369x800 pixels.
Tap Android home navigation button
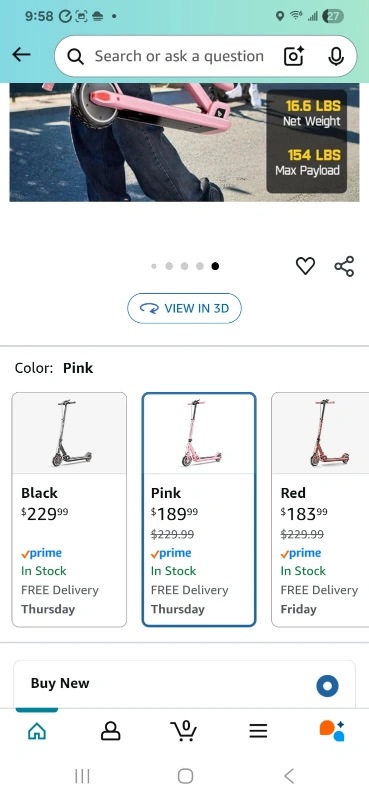tap(185, 776)
